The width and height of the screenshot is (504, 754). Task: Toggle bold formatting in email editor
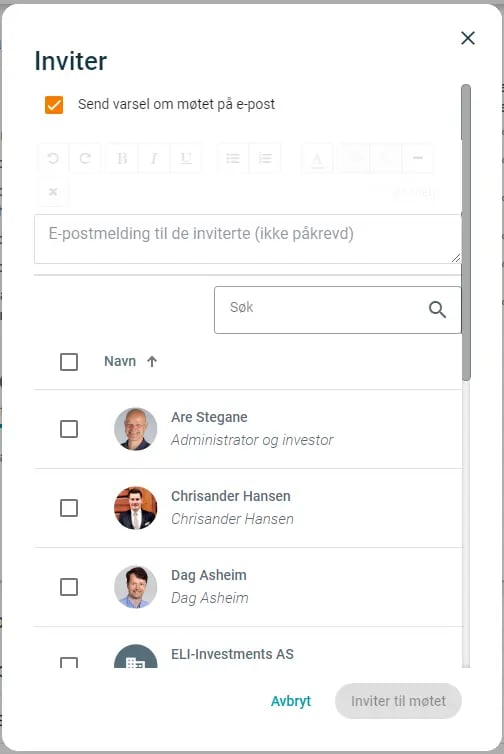coord(122,158)
